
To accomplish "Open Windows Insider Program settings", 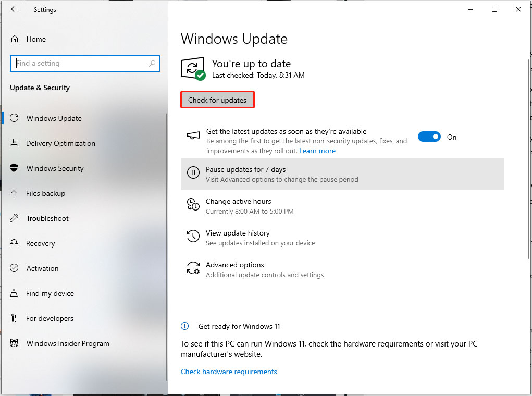I will [84, 343].
